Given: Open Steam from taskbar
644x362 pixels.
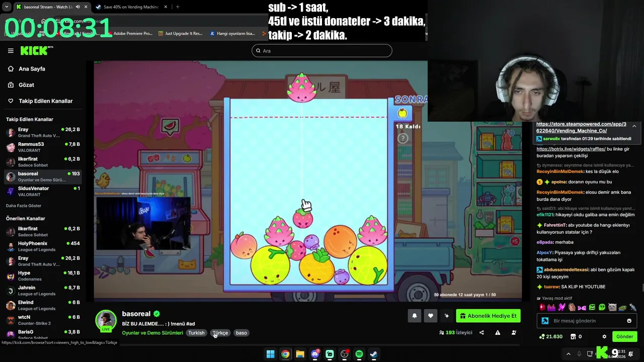Looking at the screenshot, I should [374, 354].
